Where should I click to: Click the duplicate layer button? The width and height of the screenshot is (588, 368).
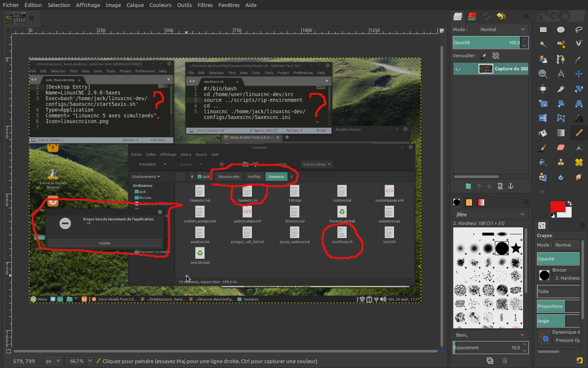[500, 186]
